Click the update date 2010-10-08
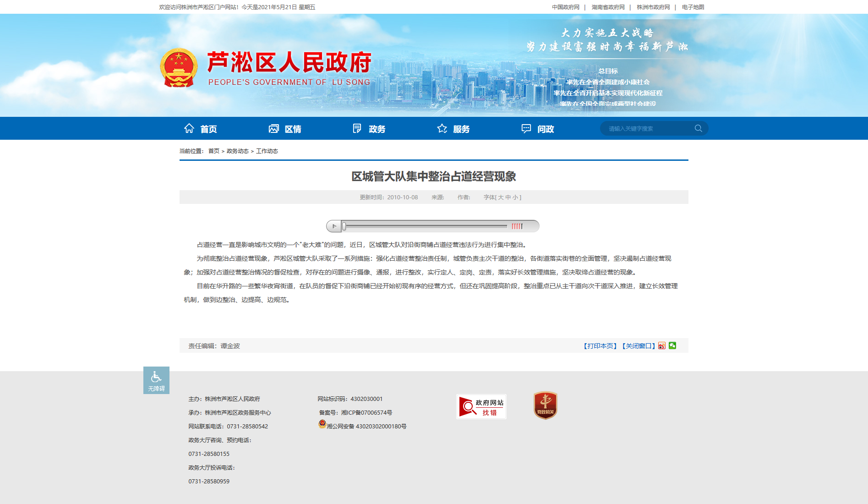This screenshot has width=868, height=504. [x=403, y=197]
